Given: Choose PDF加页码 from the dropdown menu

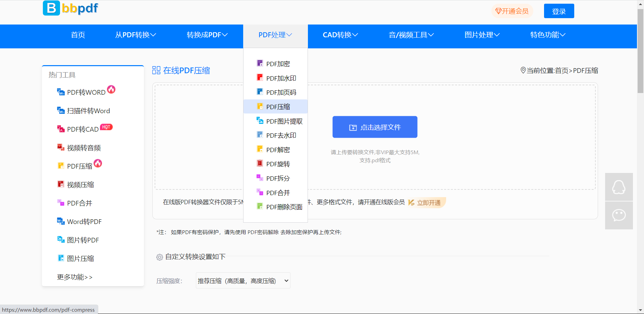Looking at the screenshot, I should click(x=275, y=92).
